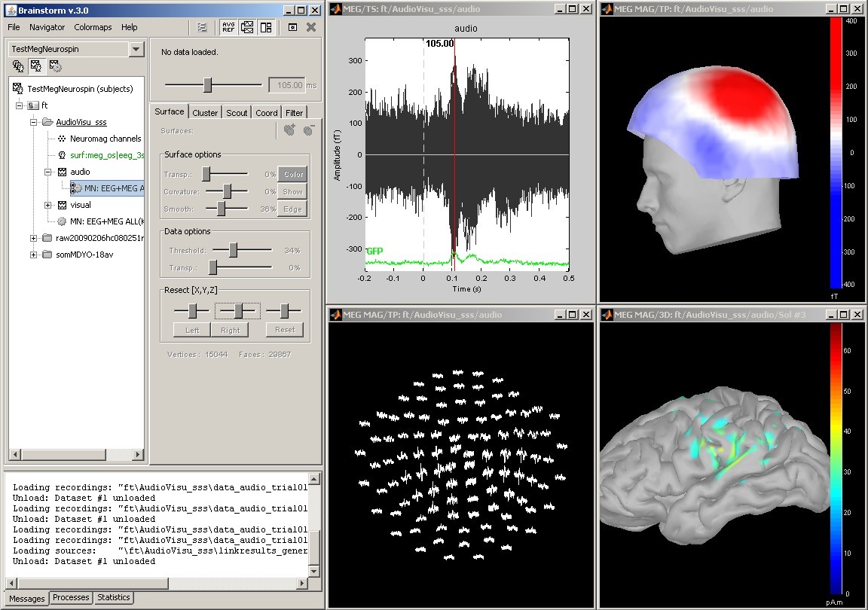Open the window layout options icon
Screen dimensions: 868x610
click(265, 27)
